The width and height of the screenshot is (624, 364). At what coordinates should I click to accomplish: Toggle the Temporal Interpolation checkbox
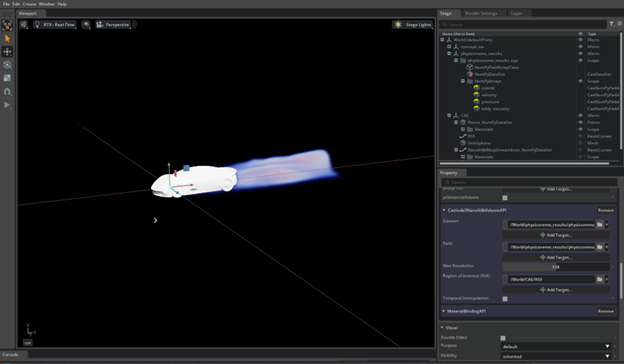click(x=505, y=298)
